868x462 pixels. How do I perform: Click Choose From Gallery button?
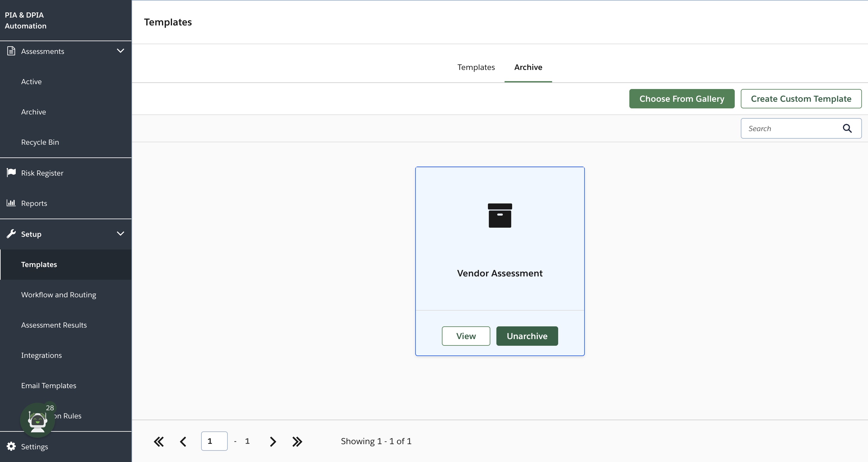682,99
